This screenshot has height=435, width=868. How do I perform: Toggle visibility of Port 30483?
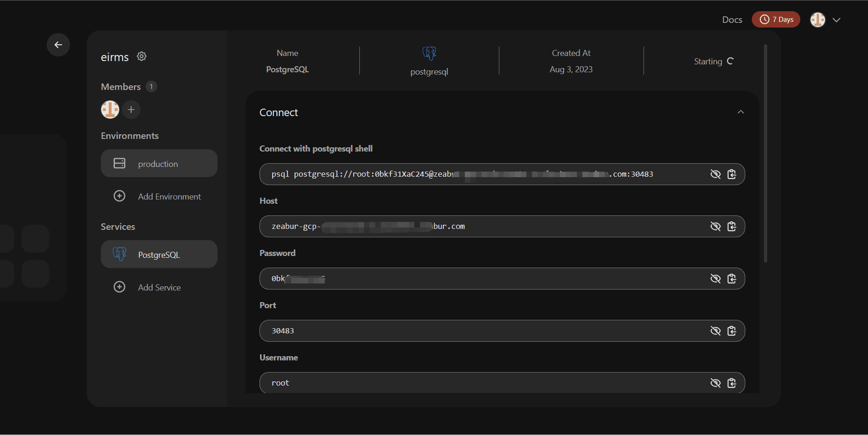(715, 331)
